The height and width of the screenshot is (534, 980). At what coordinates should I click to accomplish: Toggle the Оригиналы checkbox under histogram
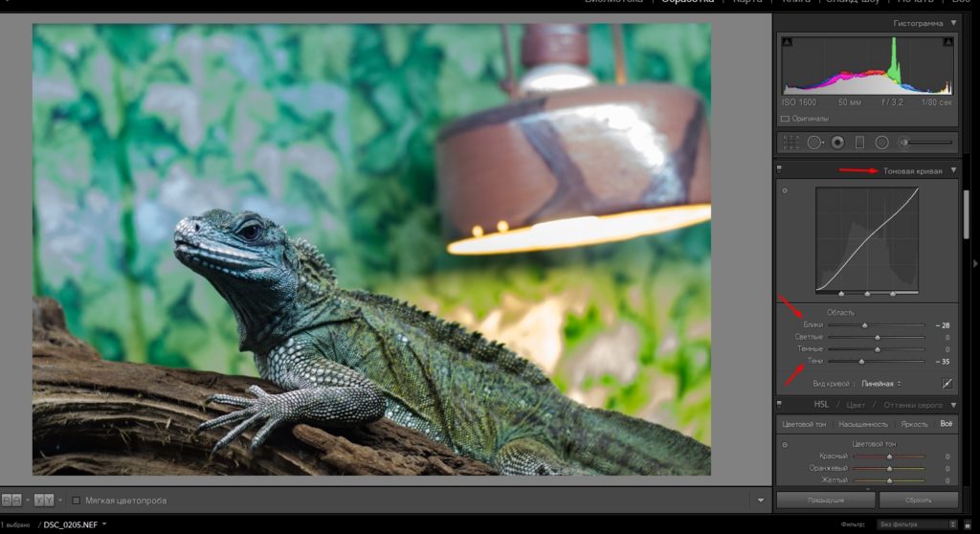click(785, 119)
